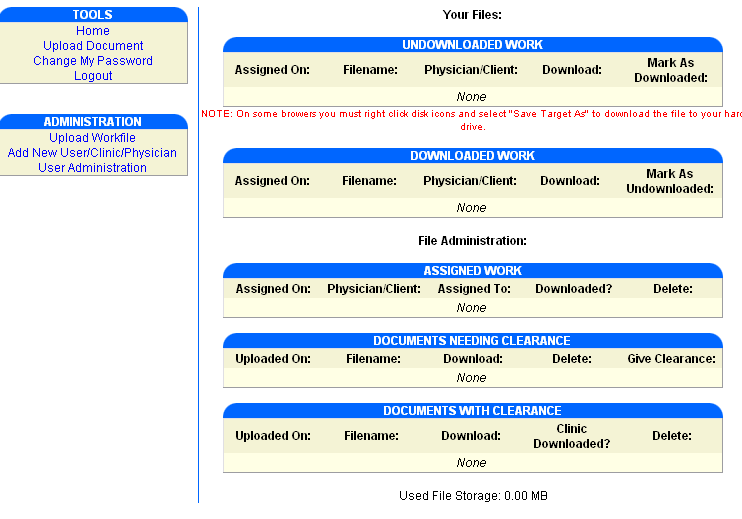Click 'Download:' in Documents Needing Clearance
The width and height of the screenshot is (742, 519).
click(473, 359)
